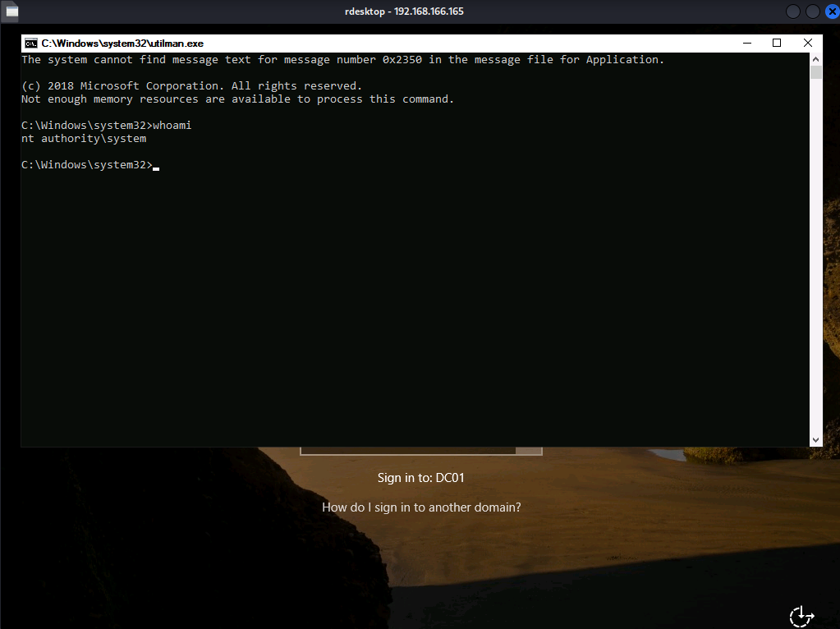The height and width of the screenshot is (629, 840).
Task: Click the partially hidden password input field
Action: [407, 451]
